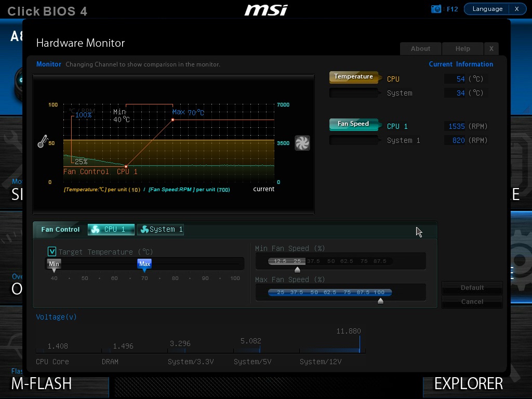Click the fan speed value 820
This screenshot has width=532, height=399.
(x=458, y=140)
